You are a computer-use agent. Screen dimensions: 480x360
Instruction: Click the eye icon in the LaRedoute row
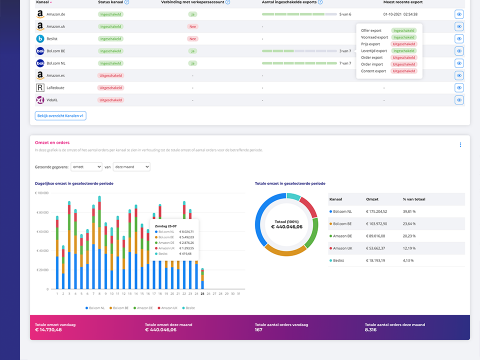coord(459,88)
